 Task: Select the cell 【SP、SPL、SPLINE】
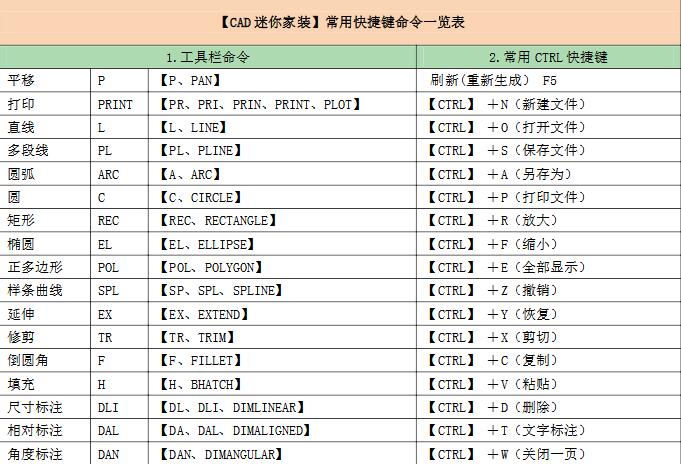pyautogui.click(x=282, y=290)
